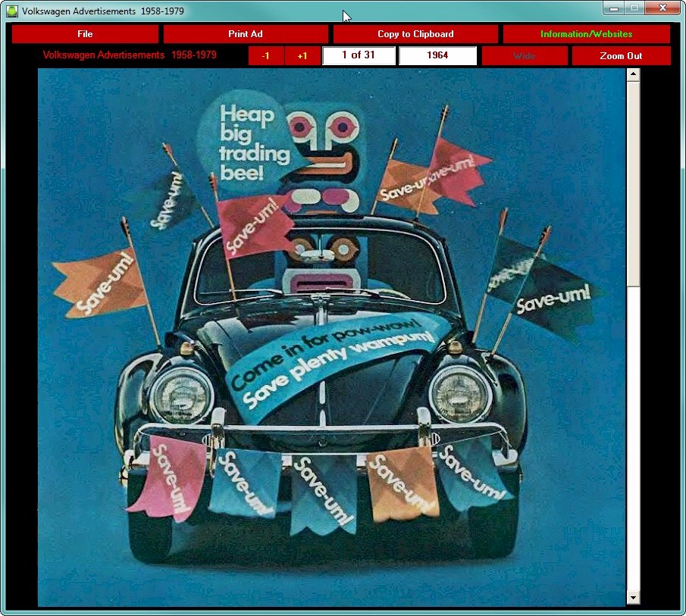Click the scrollbar down arrow
686x616 pixels.
point(633,597)
